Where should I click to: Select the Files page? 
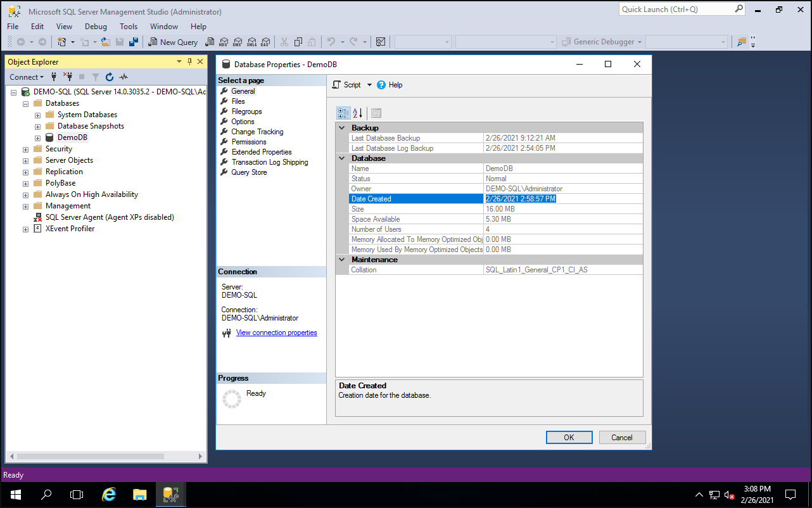238,101
